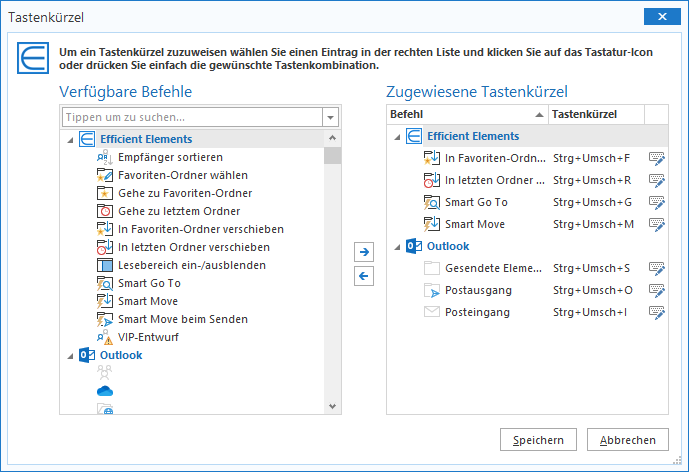
Task: Click the 'Tippen um zu suchen...' search field
Action: (192, 117)
